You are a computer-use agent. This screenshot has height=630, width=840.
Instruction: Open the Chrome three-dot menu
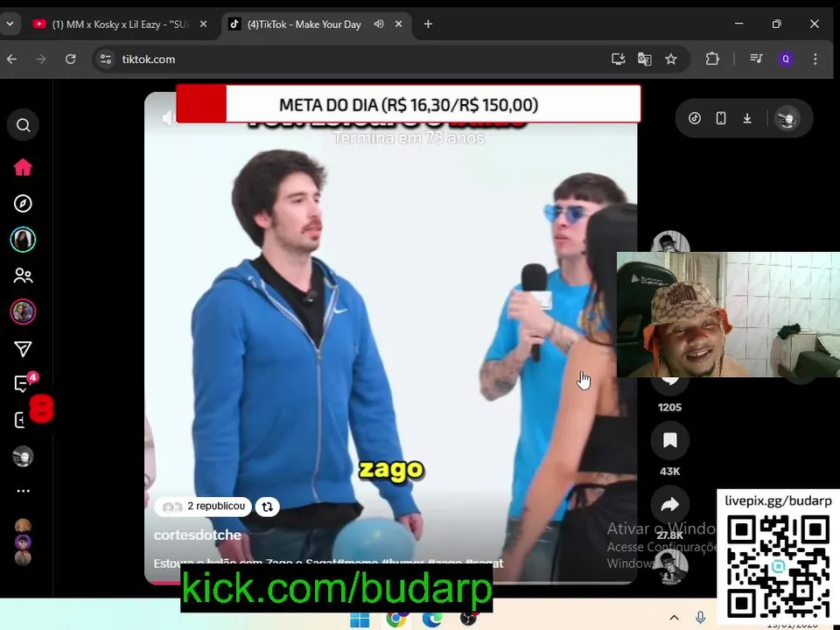coord(815,59)
